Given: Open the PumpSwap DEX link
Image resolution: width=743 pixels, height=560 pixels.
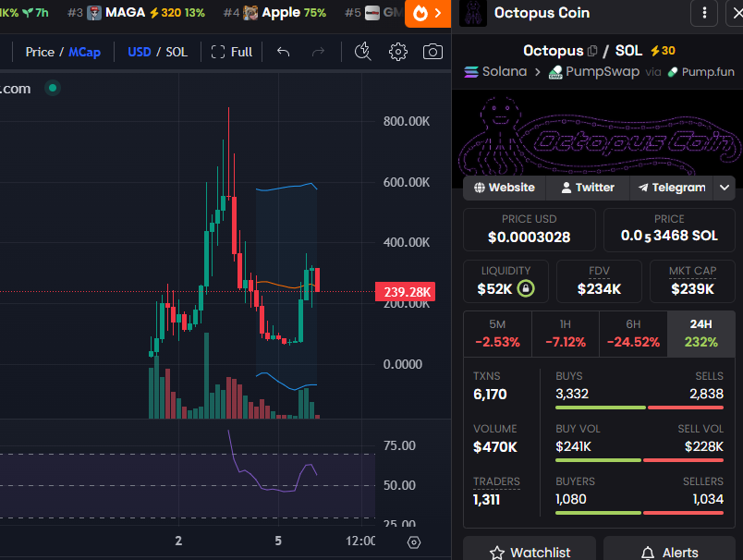Looking at the screenshot, I should (x=593, y=71).
